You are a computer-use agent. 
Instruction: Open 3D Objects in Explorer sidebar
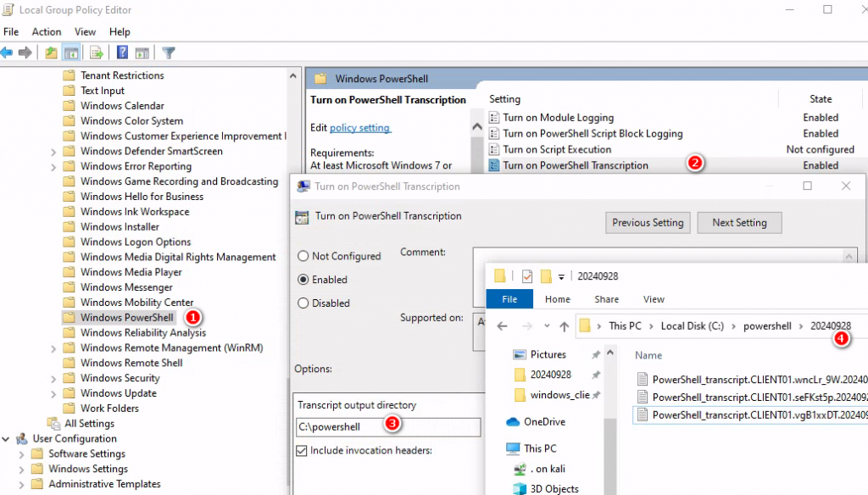tap(546, 488)
